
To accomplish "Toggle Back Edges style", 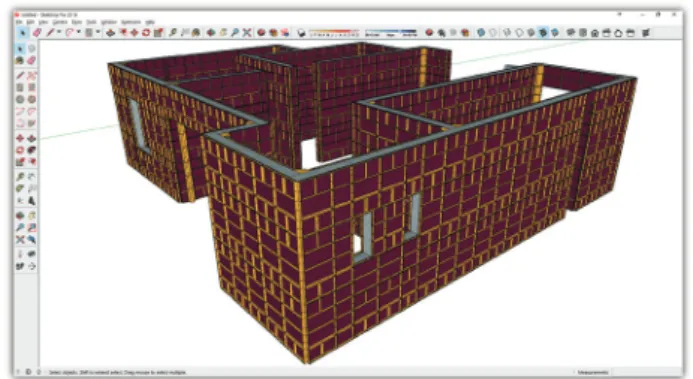I will (492, 32).
